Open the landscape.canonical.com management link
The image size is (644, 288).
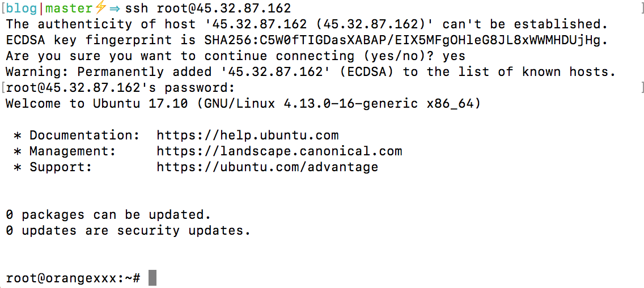279,151
